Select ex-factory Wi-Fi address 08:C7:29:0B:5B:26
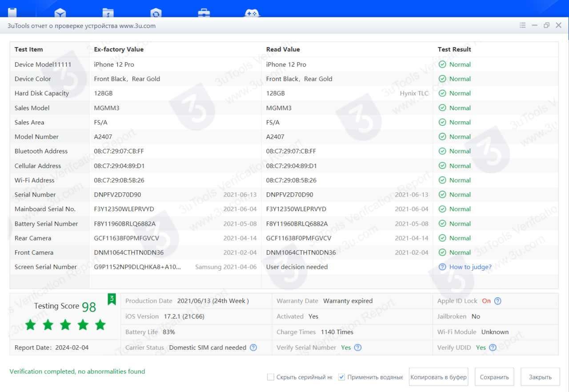The height and width of the screenshot is (392, 569). pos(119,180)
